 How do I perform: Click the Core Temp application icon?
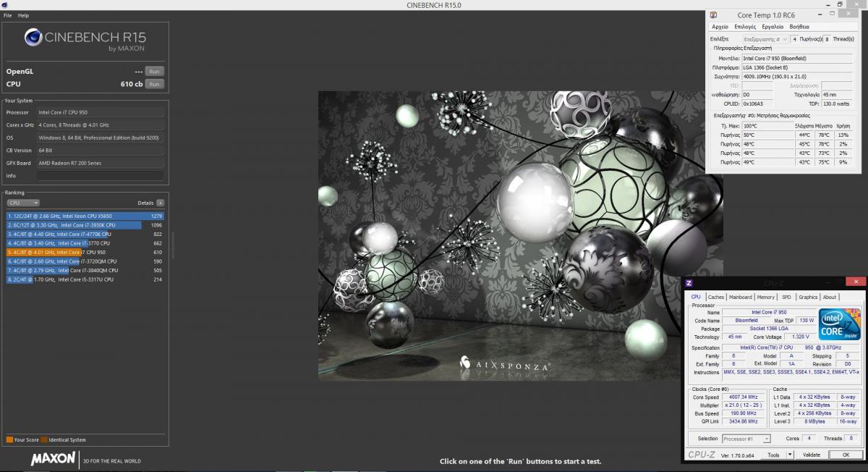point(713,15)
